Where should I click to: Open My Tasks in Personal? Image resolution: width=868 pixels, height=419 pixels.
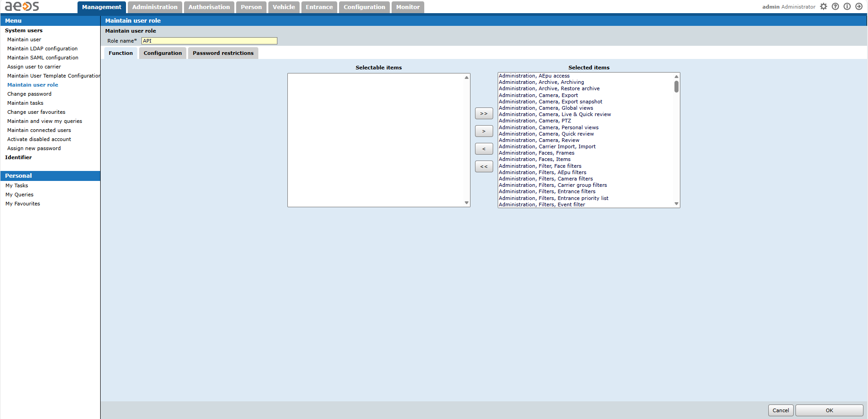pos(17,185)
